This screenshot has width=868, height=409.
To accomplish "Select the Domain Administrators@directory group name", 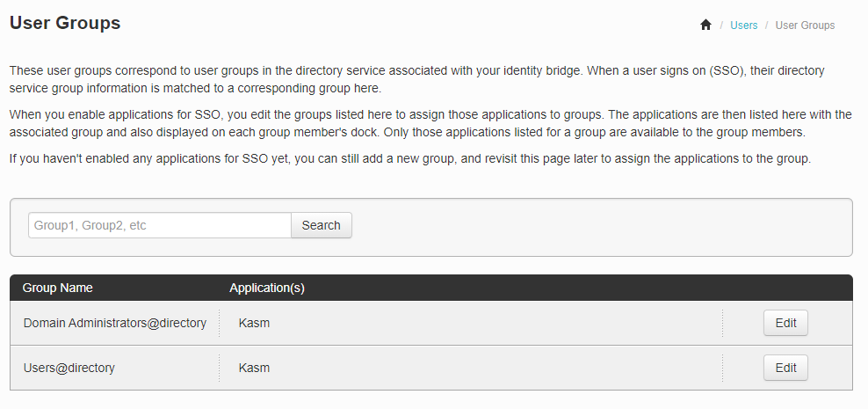I will tap(115, 323).
